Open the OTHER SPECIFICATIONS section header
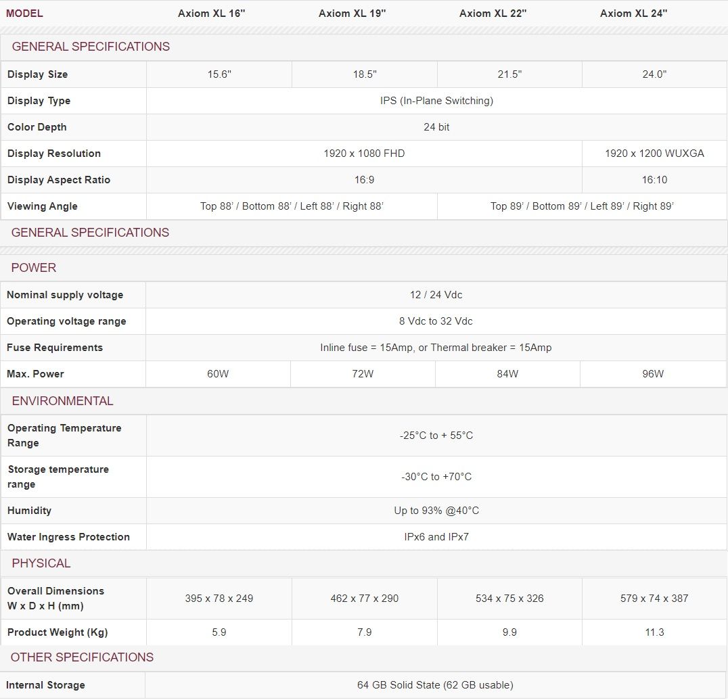This screenshot has height=700, width=728. pos(82,657)
